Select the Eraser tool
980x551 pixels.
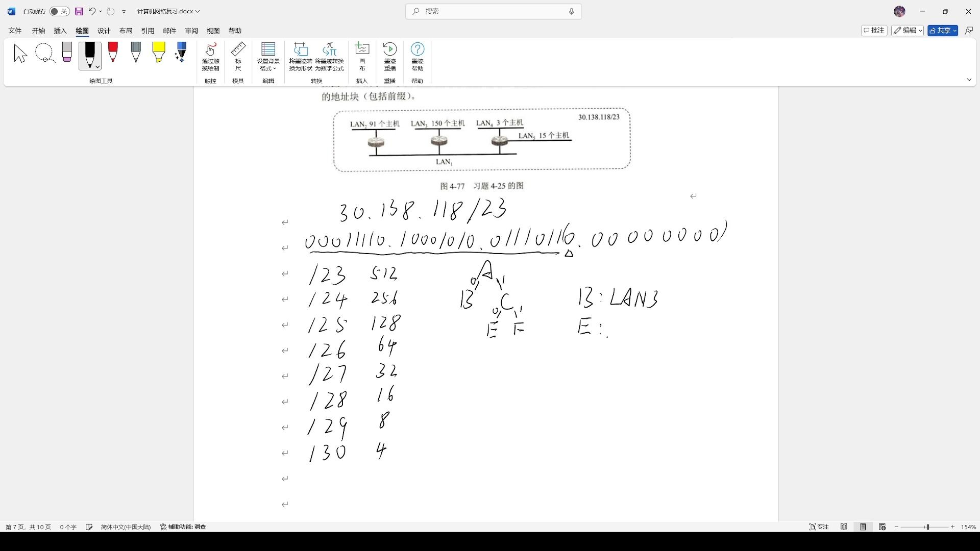point(67,53)
